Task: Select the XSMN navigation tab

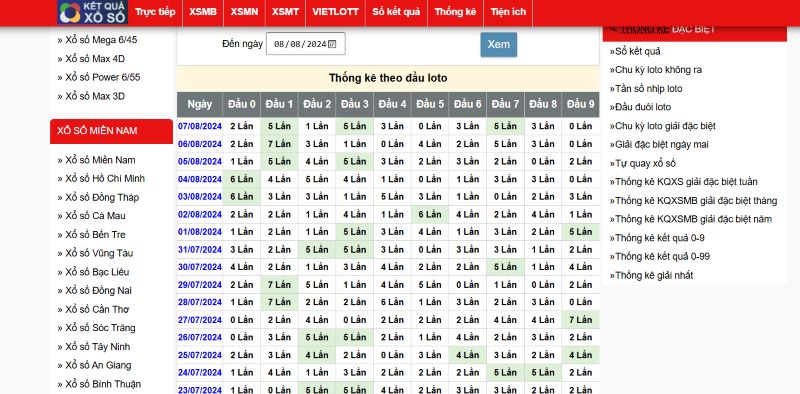Action: point(244,12)
